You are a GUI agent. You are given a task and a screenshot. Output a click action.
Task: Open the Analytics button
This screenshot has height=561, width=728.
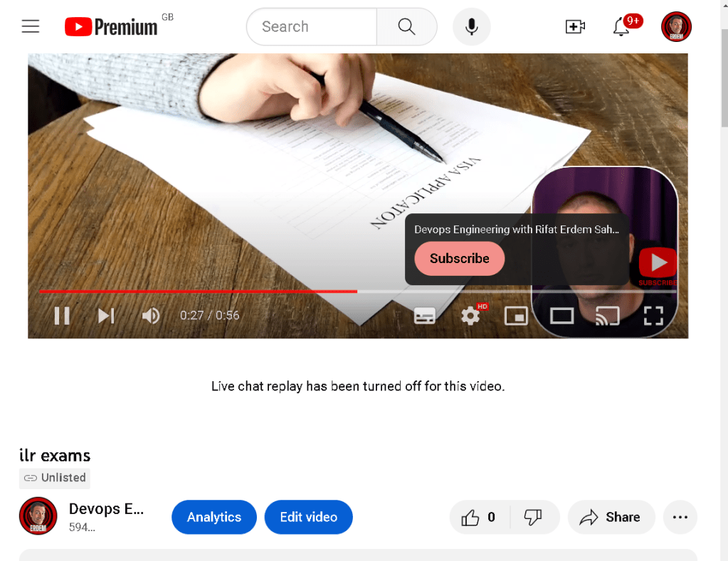pos(214,517)
